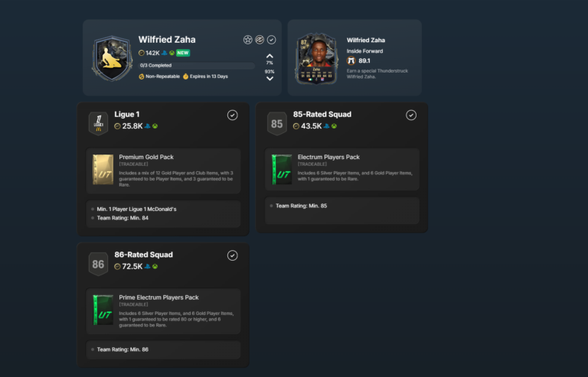Click the PlayStation icon beside 25.8K
This screenshot has width=588, height=377.
pyautogui.click(x=147, y=126)
